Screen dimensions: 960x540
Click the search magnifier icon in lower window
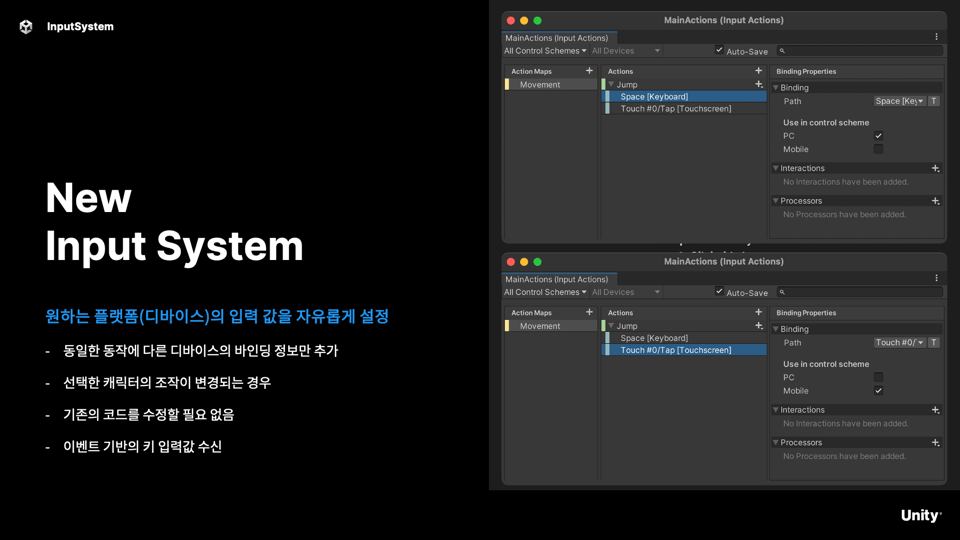coord(782,292)
